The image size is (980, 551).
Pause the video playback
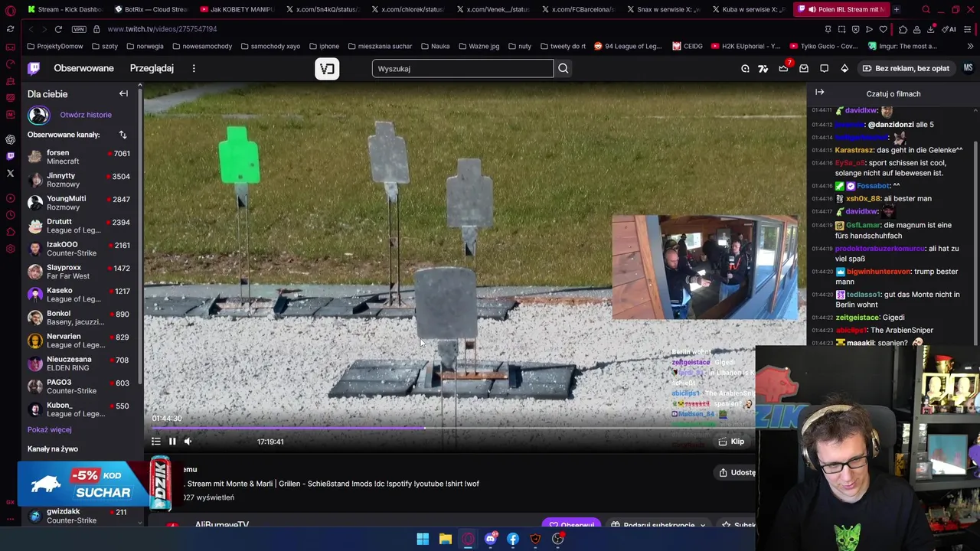(x=172, y=442)
